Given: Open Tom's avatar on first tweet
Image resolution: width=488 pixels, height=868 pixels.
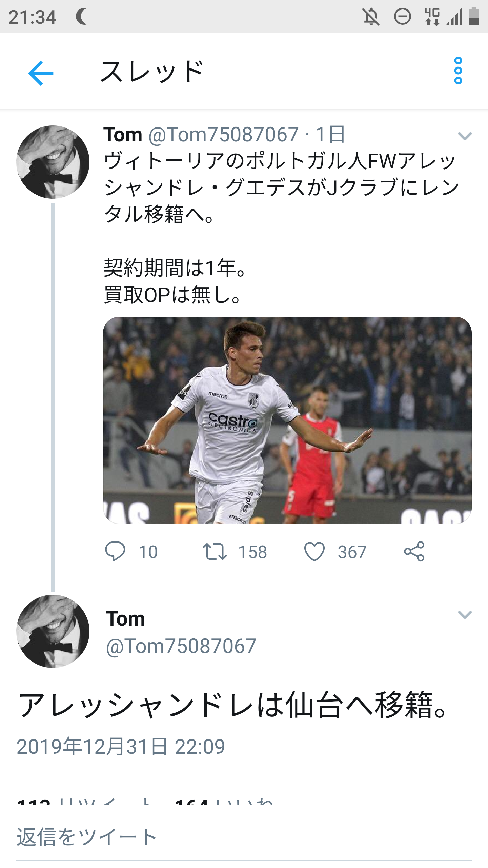Looking at the screenshot, I should tap(53, 162).
